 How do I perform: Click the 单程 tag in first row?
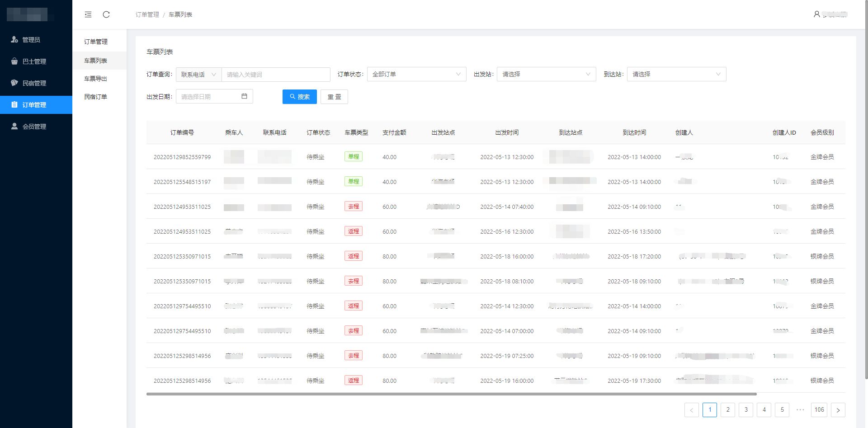click(354, 157)
